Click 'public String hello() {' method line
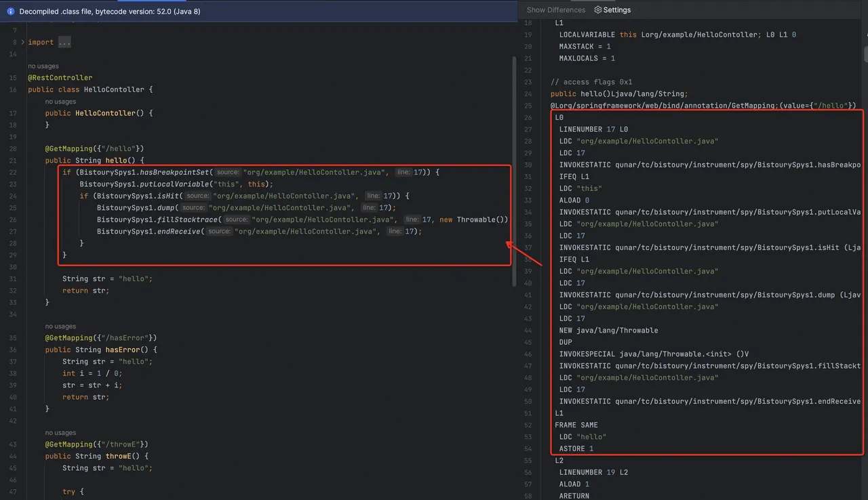 coord(95,161)
